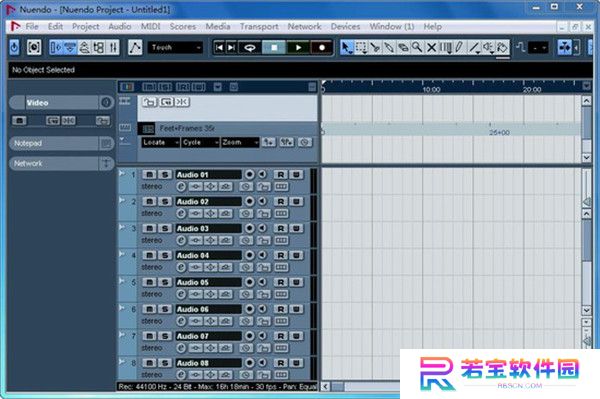Record-enable the Audio 03 track
The image size is (600, 399).
point(249,228)
